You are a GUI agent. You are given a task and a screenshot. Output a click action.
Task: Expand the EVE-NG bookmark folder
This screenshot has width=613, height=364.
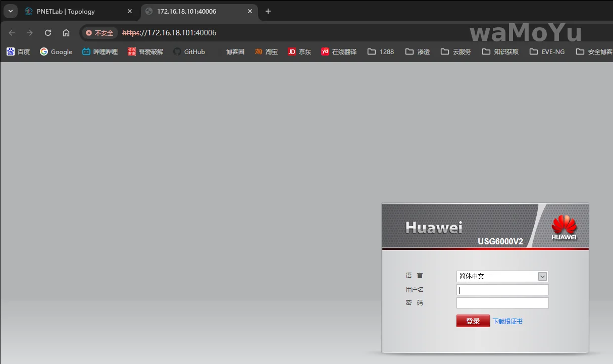coord(547,51)
